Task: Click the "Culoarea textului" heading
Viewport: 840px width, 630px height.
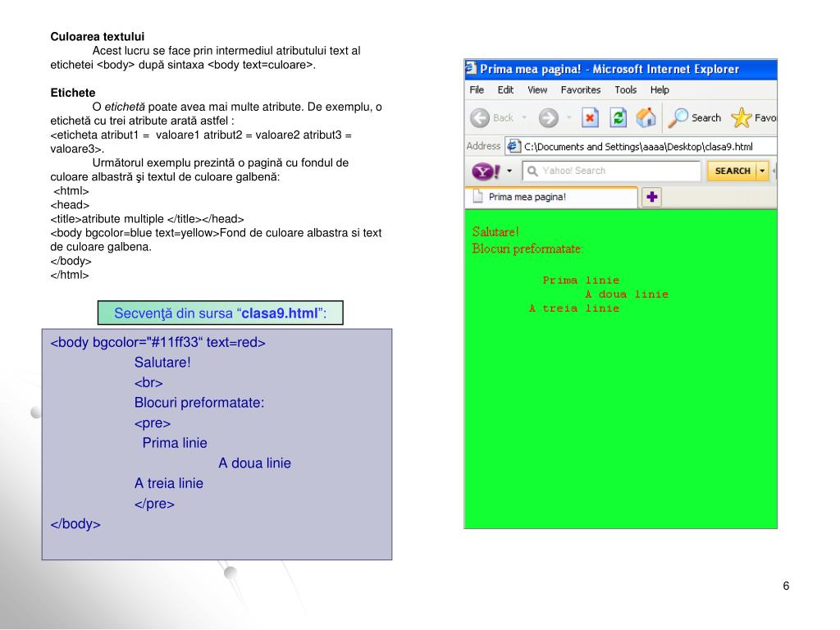Action: 97,36
